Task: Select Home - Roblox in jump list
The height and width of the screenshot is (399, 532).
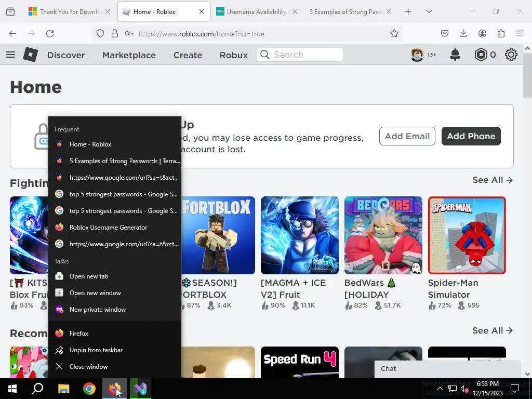Action: click(x=115, y=144)
